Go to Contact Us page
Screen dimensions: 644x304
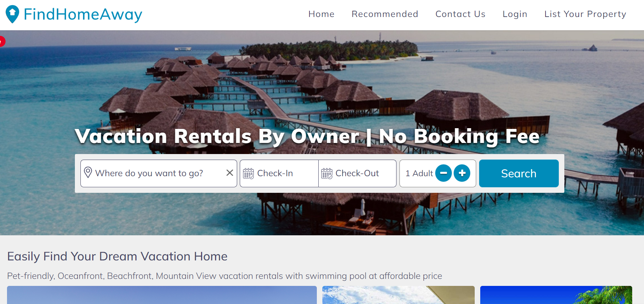[x=460, y=14]
